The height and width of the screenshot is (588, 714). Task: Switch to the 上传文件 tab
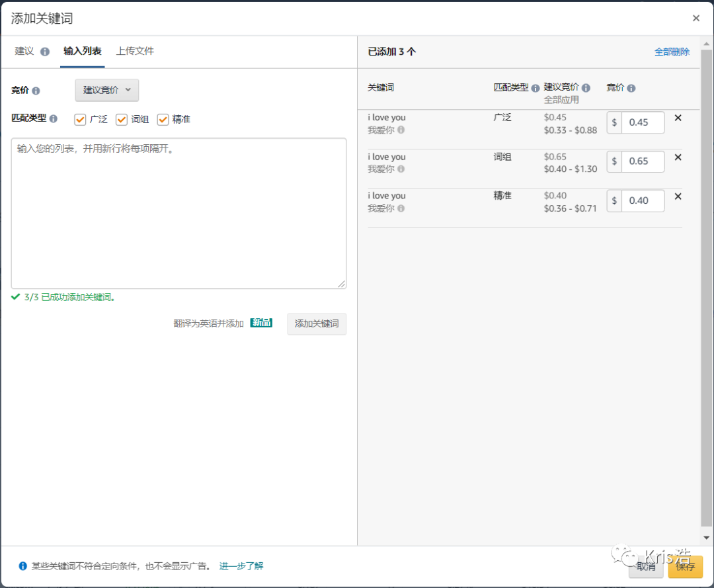coord(135,50)
